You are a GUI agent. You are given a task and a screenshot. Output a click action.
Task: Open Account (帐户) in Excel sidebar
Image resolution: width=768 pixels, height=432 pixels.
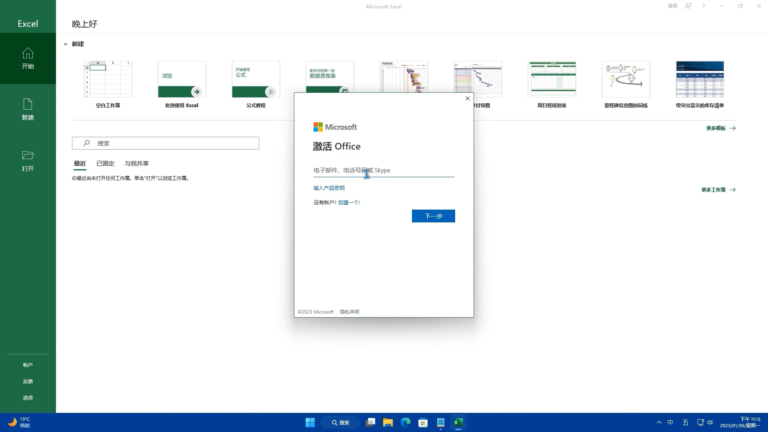coord(28,365)
